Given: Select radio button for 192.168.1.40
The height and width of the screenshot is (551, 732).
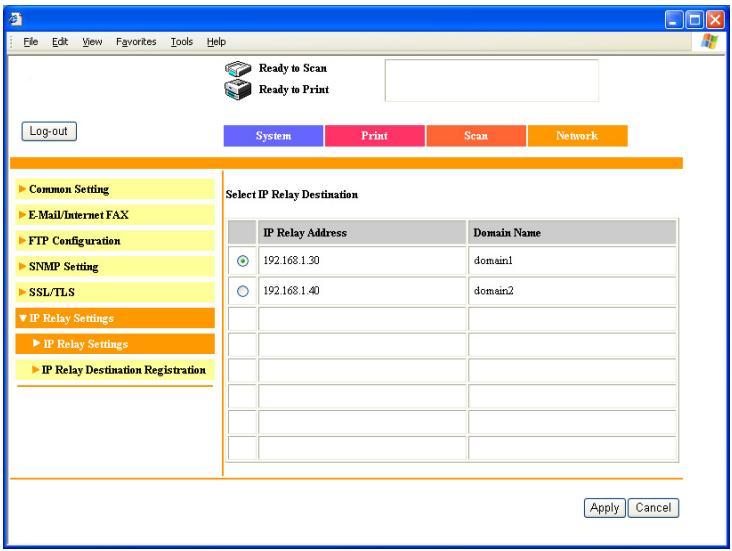Looking at the screenshot, I should point(243,291).
